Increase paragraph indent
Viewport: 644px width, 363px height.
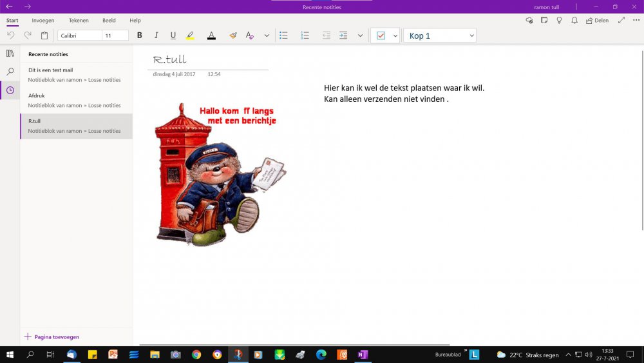point(343,35)
